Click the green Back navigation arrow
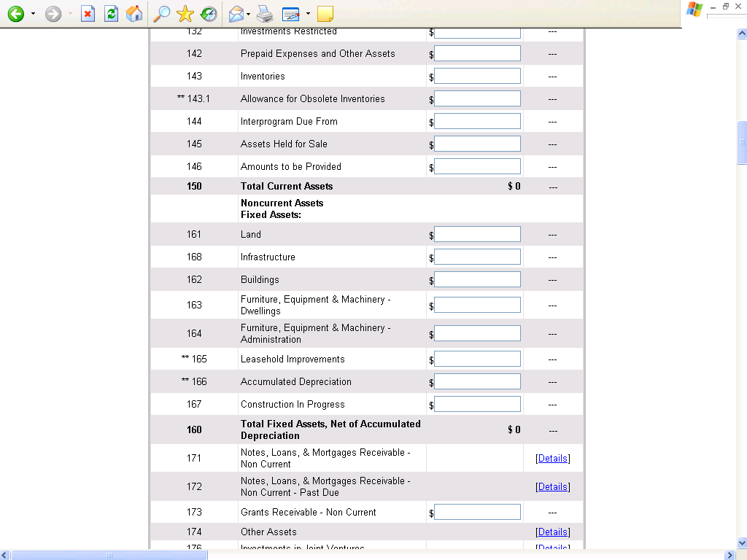The image size is (747, 560). click(15, 14)
